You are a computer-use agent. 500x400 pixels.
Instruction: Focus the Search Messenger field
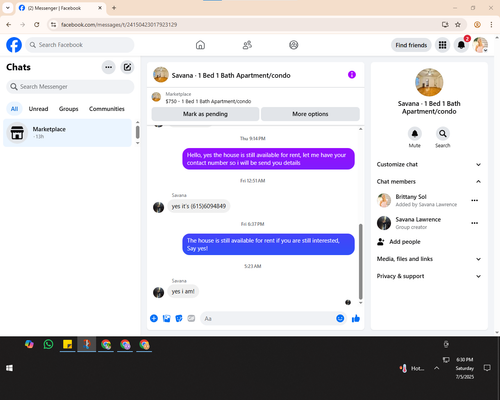70,87
